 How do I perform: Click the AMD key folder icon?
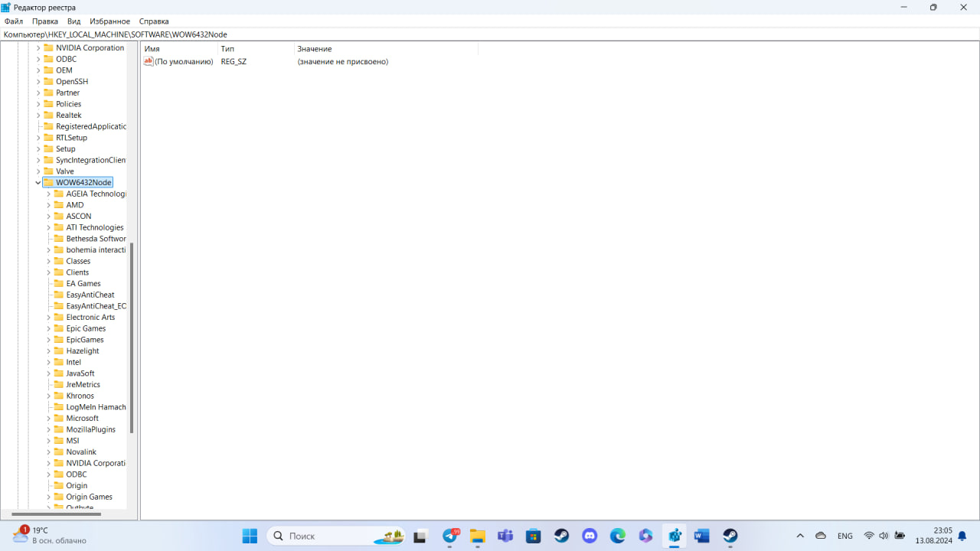(59, 205)
